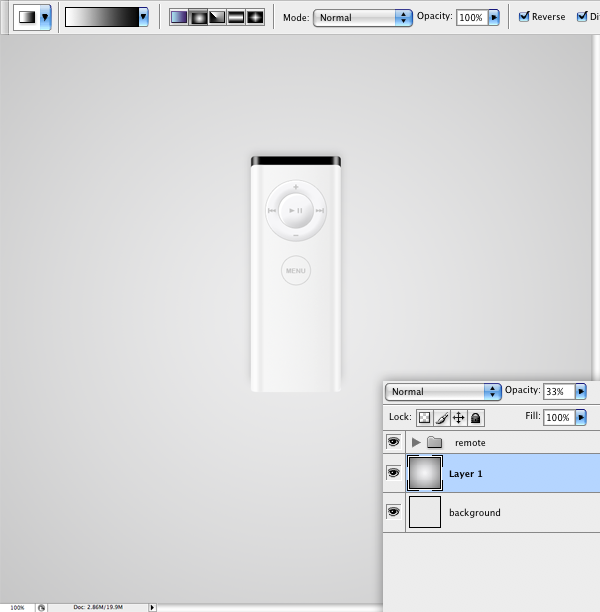Open the layer blend mode dropdown
This screenshot has width=600, height=612.
443,391
